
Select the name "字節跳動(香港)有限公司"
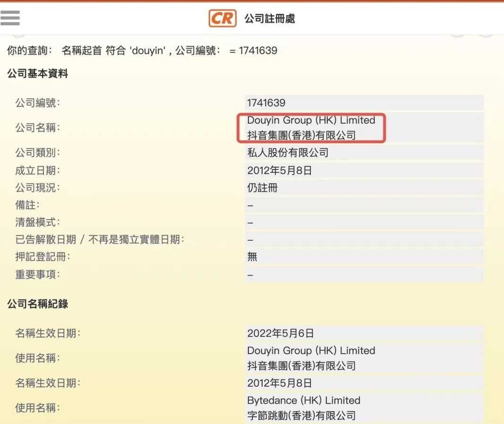pos(301,416)
